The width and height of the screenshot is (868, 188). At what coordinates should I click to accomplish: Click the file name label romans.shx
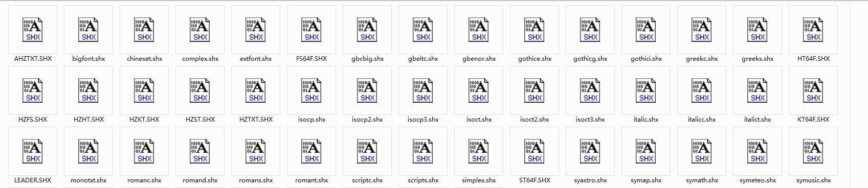[256, 180]
